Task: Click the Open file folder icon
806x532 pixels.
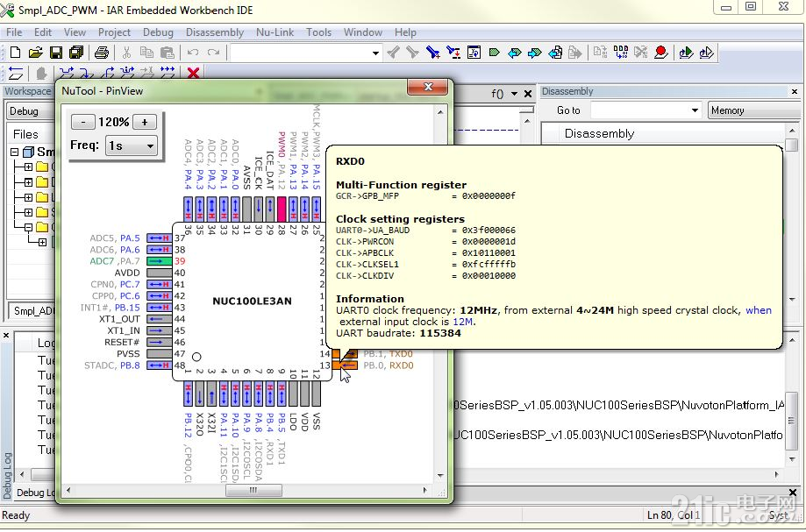Action: point(35,53)
